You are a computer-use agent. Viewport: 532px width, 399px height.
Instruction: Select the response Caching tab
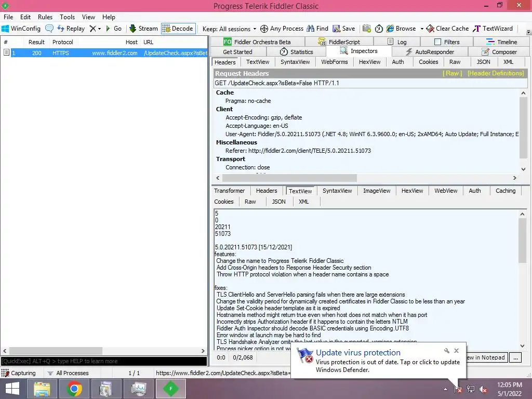[505, 191]
